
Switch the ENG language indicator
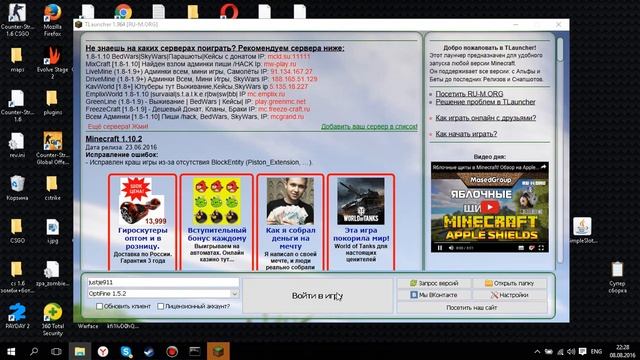596,351
